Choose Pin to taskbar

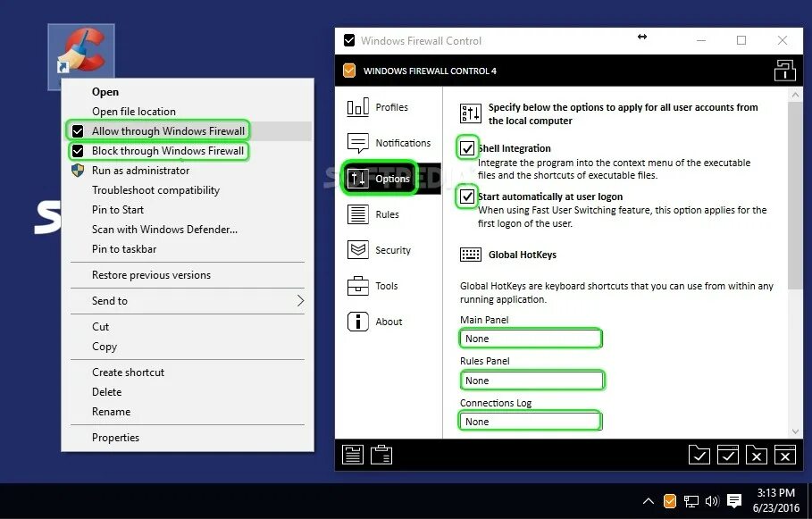pyautogui.click(x=188, y=249)
